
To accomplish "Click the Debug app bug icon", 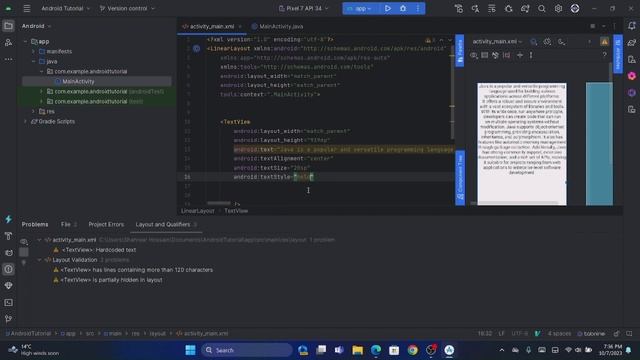I will 403,8.
